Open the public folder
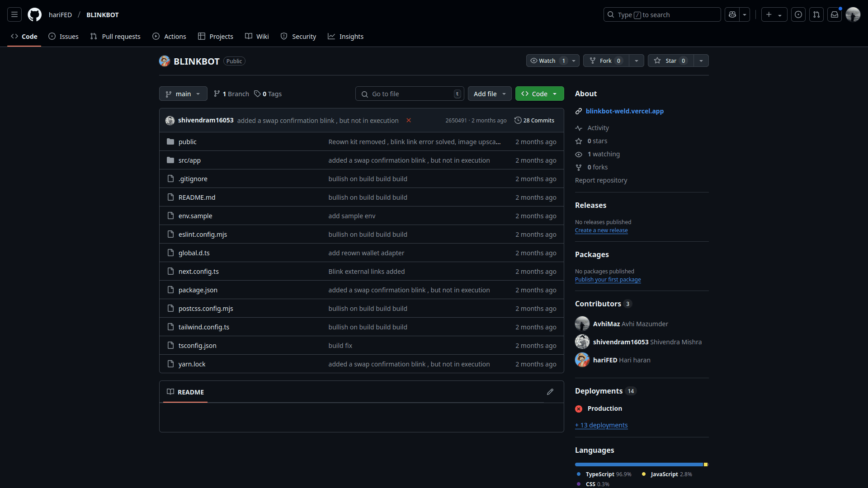The width and height of the screenshot is (868, 488). [187, 141]
